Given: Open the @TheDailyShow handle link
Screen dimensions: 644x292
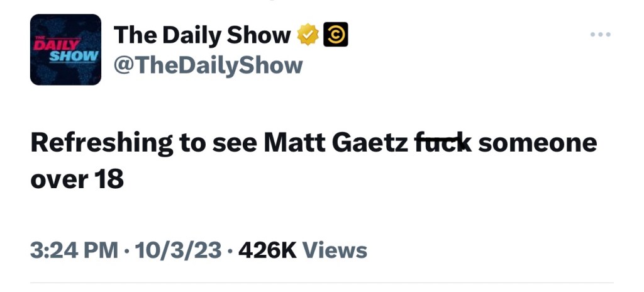Looking at the screenshot, I should click(208, 65).
